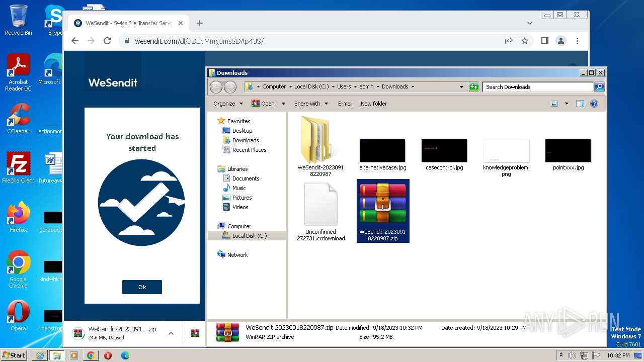Click the WeSendit logo
This screenshot has height=362, width=644.
click(113, 82)
